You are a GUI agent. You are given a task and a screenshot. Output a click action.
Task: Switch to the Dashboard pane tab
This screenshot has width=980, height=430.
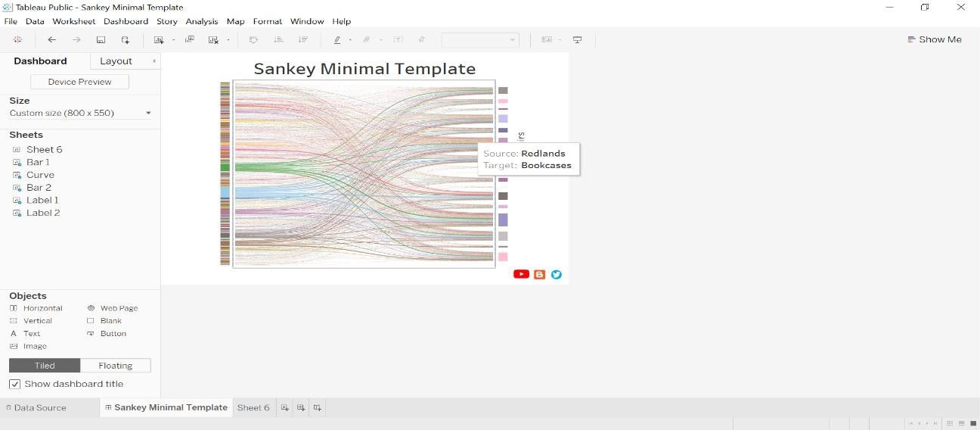click(40, 61)
